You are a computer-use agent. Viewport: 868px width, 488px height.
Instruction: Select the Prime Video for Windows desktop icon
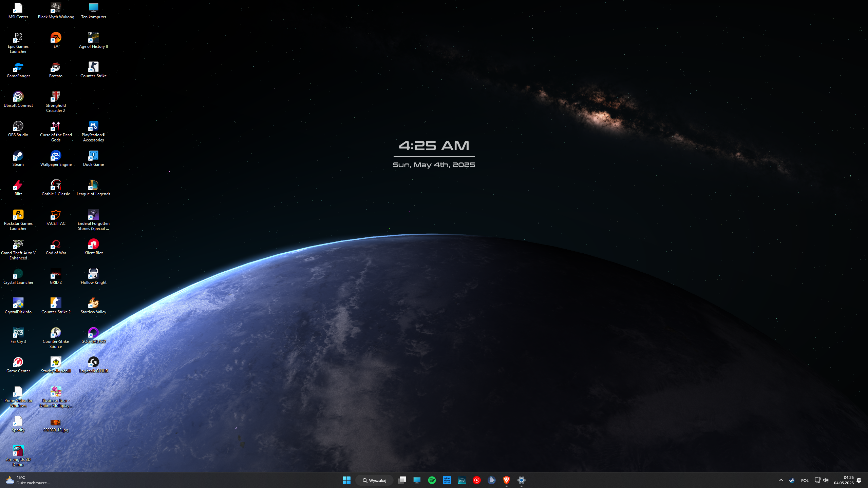tap(18, 397)
